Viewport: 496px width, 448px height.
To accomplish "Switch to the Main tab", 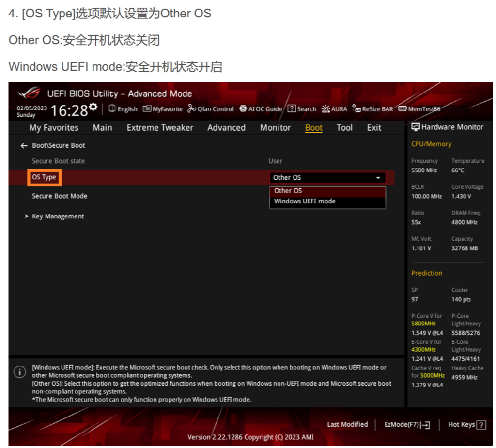I will tap(103, 127).
